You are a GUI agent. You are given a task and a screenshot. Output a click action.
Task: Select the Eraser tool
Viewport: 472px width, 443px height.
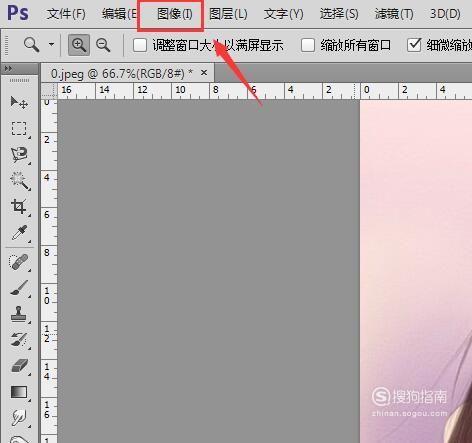pos(19,366)
